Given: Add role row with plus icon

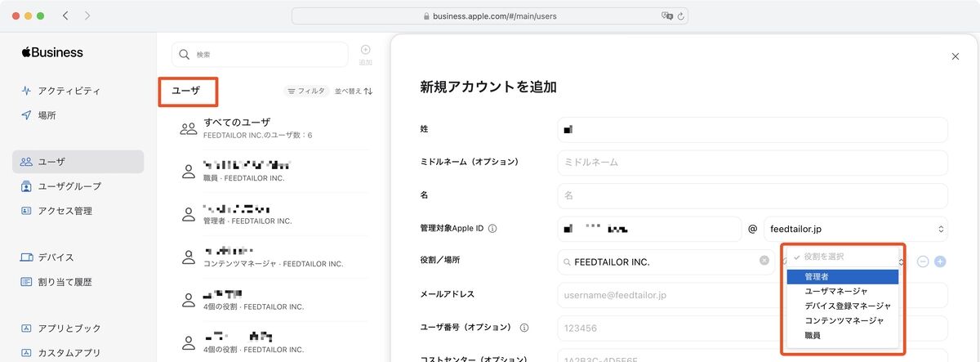Looking at the screenshot, I should pos(939,261).
